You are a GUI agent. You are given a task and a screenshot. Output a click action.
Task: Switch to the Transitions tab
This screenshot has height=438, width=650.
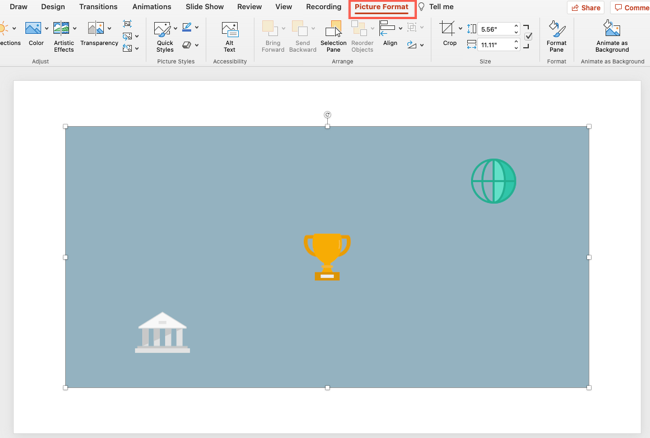click(x=98, y=7)
